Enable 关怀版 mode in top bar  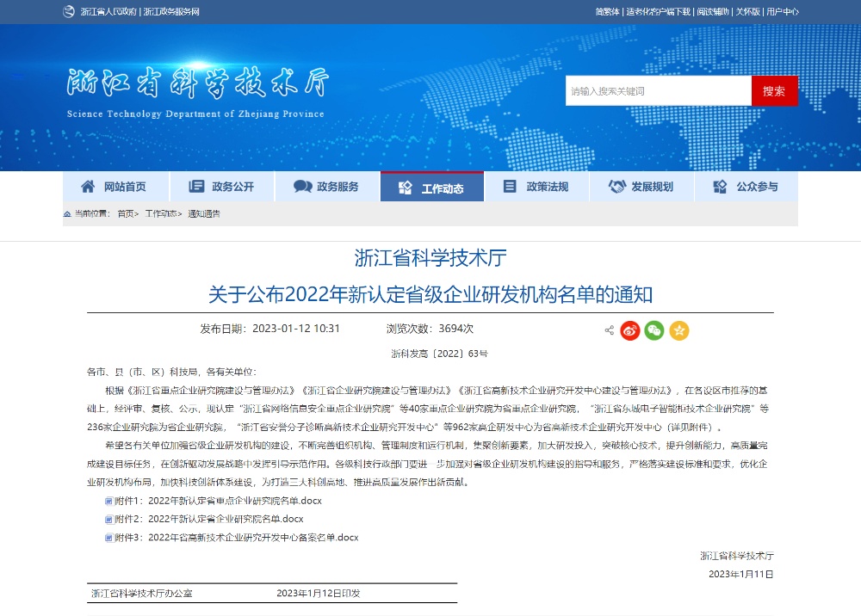747,12
